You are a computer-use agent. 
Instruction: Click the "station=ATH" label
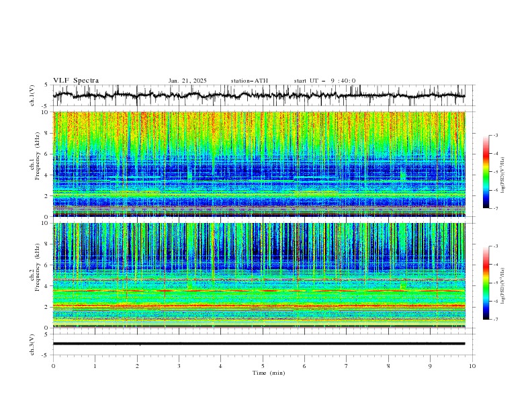pyautogui.click(x=249, y=81)
